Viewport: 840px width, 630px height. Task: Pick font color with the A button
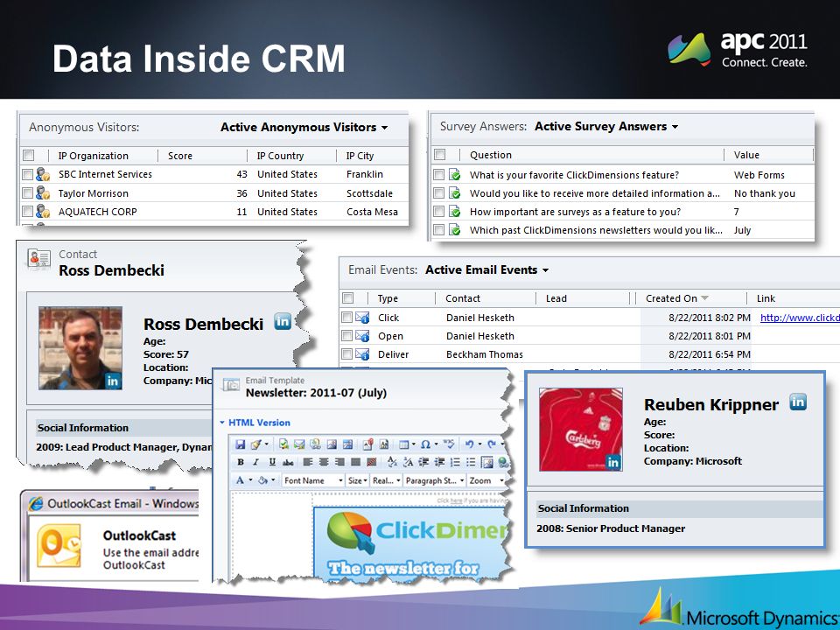coord(240,480)
